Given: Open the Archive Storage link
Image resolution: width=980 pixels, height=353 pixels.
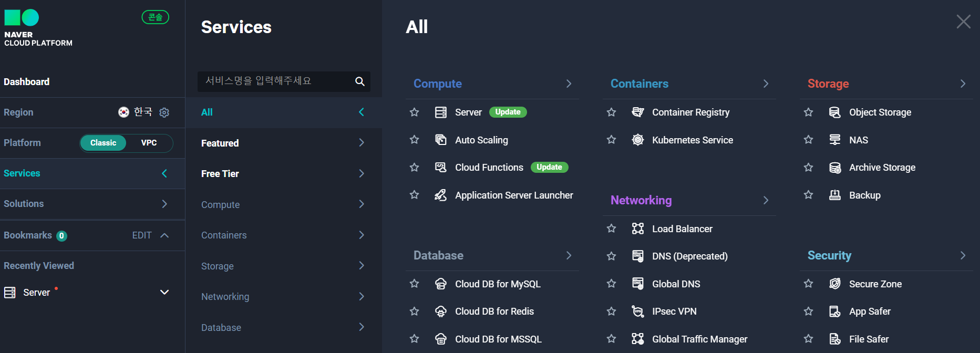Looking at the screenshot, I should (882, 168).
